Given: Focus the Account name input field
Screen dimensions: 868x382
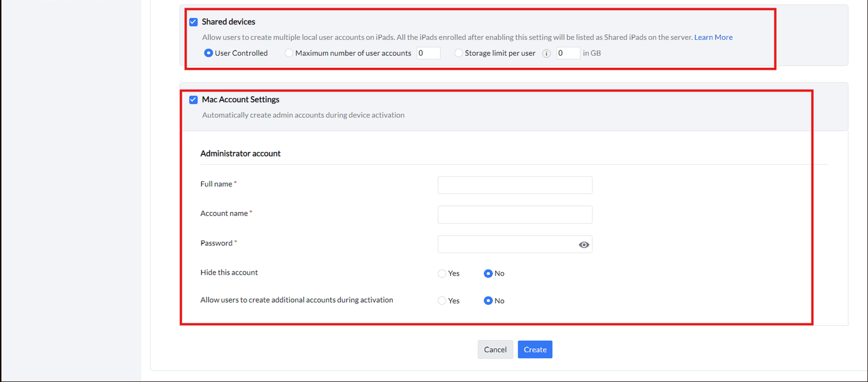Looking at the screenshot, I should tap(515, 215).
